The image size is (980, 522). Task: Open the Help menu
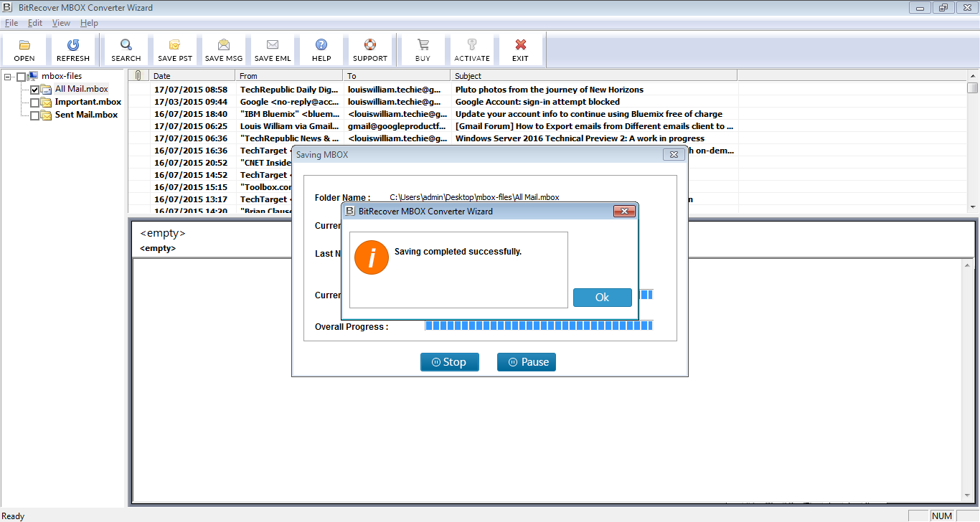[x=89, y=23]
